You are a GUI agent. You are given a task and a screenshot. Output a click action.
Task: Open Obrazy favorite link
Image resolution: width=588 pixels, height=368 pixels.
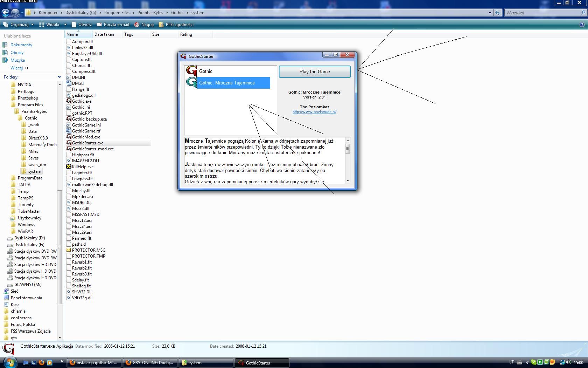[x=17, y=53]
